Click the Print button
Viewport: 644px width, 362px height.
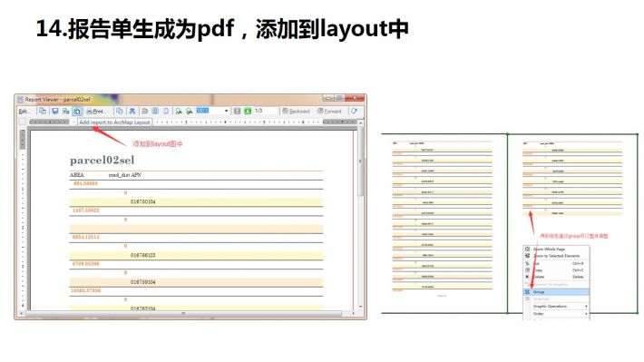click(x=96, y=112)
